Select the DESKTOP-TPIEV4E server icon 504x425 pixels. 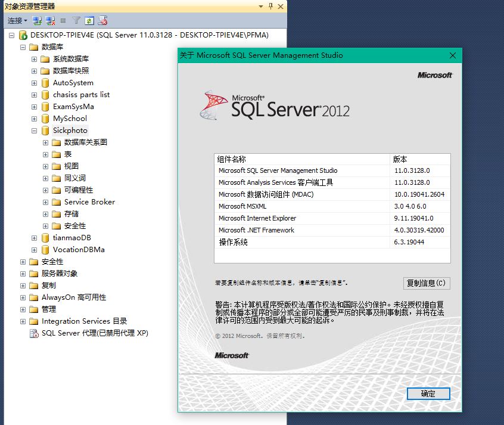[x=23, y=35]
